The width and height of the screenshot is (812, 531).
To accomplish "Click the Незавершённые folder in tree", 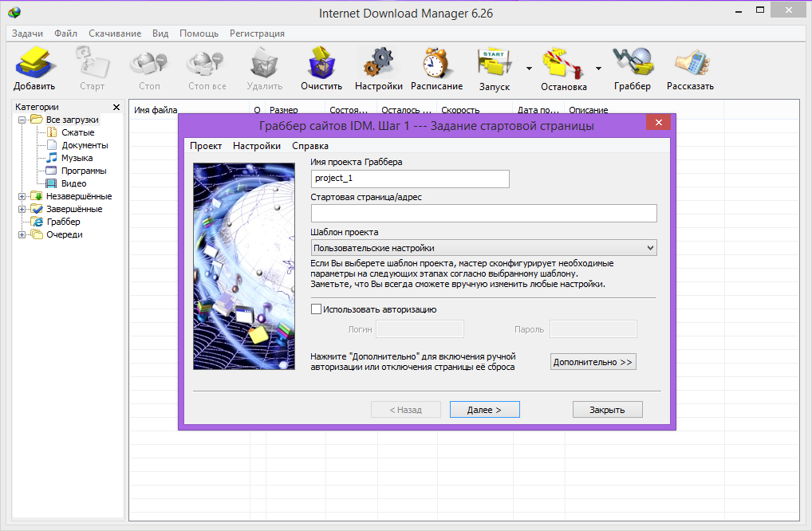I will pyautogui.click(x=79, y=196).
